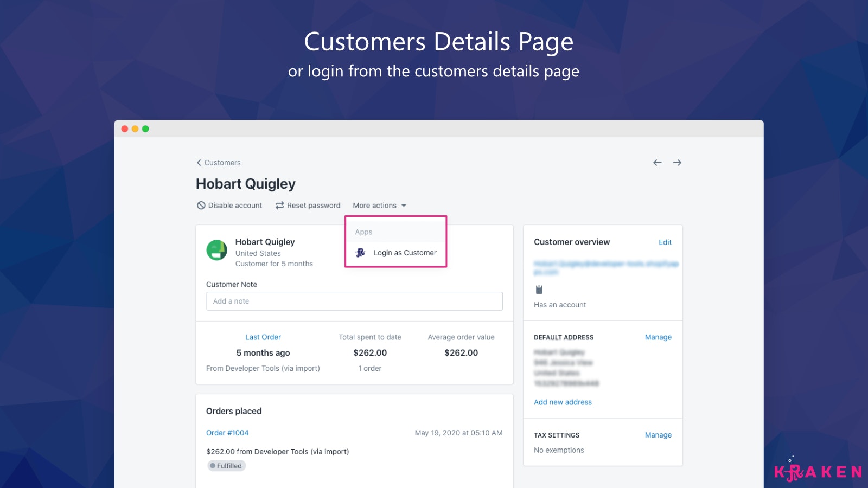The height and width of the screenshot is (488, 868).
Task: Click the Disable account icon
Action: click(201, 205)
